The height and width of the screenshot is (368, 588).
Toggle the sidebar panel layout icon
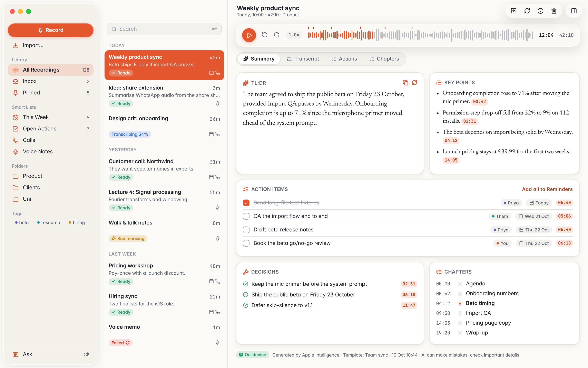[574, 11]
